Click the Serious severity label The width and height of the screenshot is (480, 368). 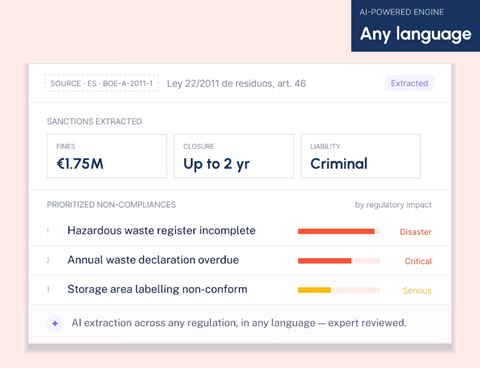(x=417, y=290)
